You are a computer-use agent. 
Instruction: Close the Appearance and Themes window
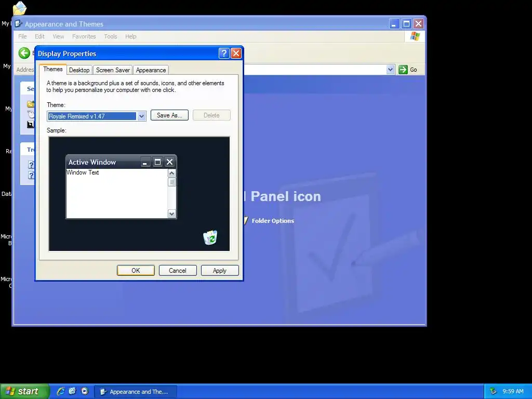tap(419, 24)
